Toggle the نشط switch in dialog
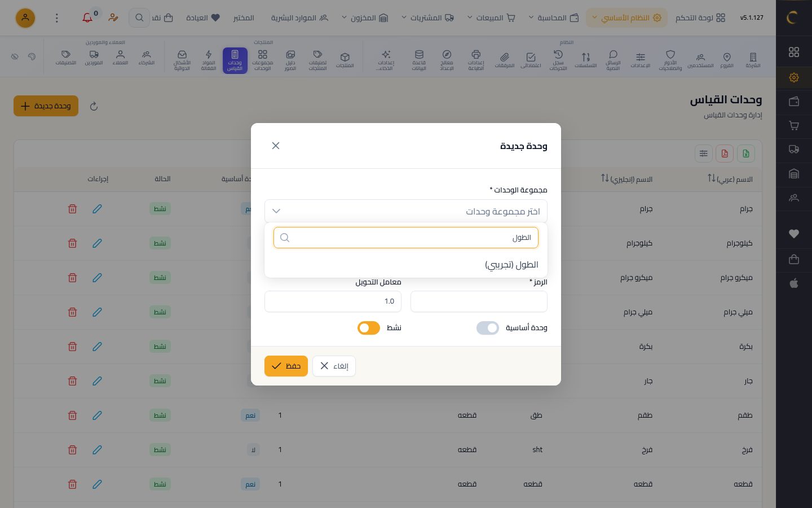 [x=369, y=328]
